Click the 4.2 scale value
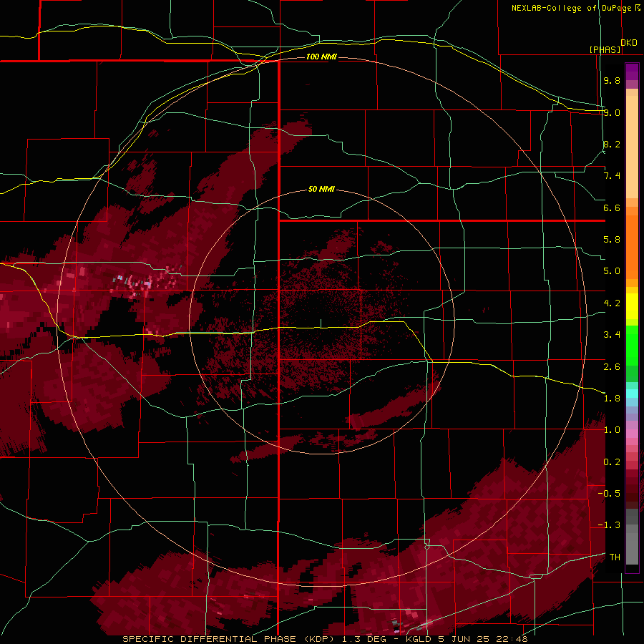 click(x=612, y=303)
